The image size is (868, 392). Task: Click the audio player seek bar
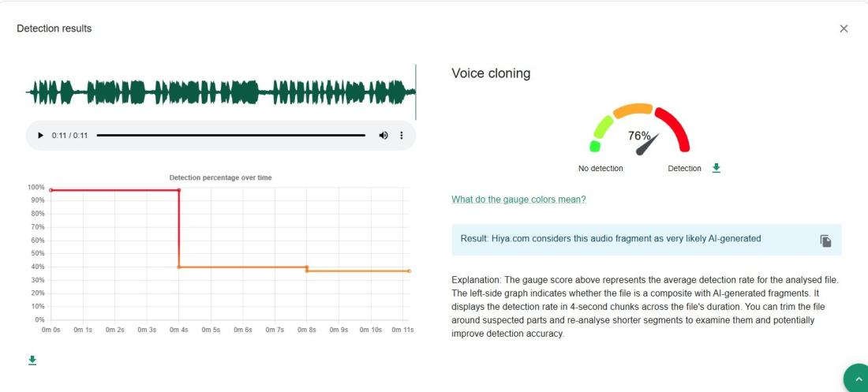(230, 136)
